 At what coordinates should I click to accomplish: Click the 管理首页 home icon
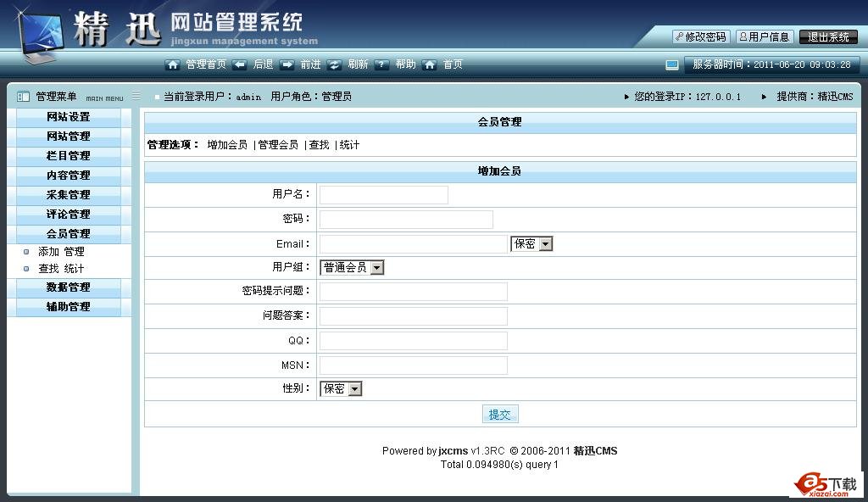[173, 64]
